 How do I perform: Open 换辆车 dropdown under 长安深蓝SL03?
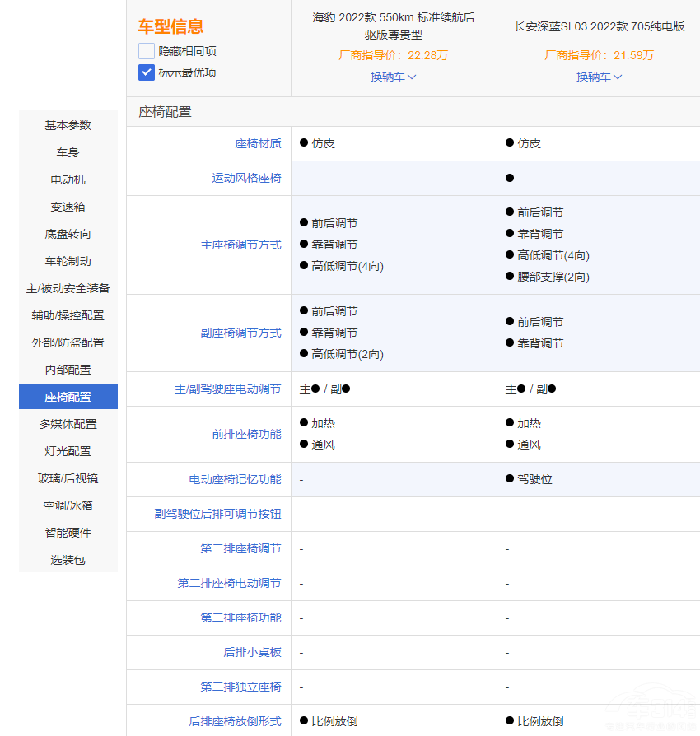pyautogui.click(x=599, y=77)
